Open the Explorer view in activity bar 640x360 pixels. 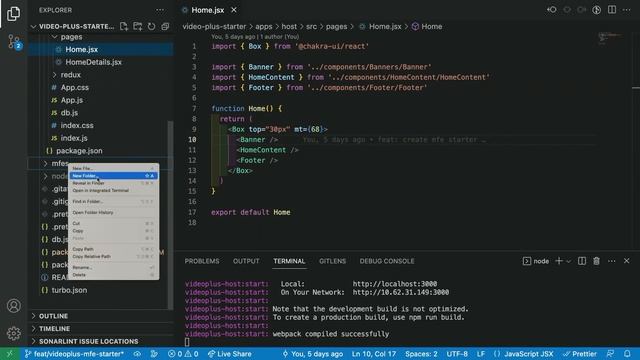(x=13, y=13)
